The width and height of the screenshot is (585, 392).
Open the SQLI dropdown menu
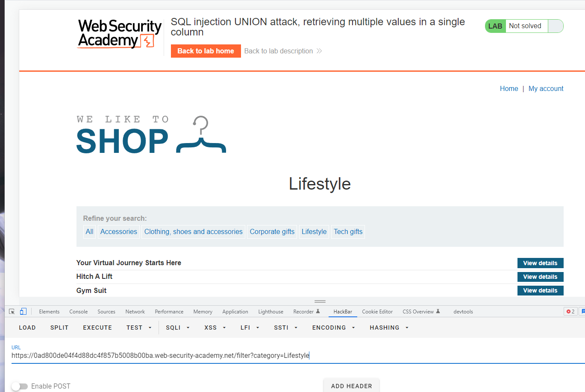178,328
